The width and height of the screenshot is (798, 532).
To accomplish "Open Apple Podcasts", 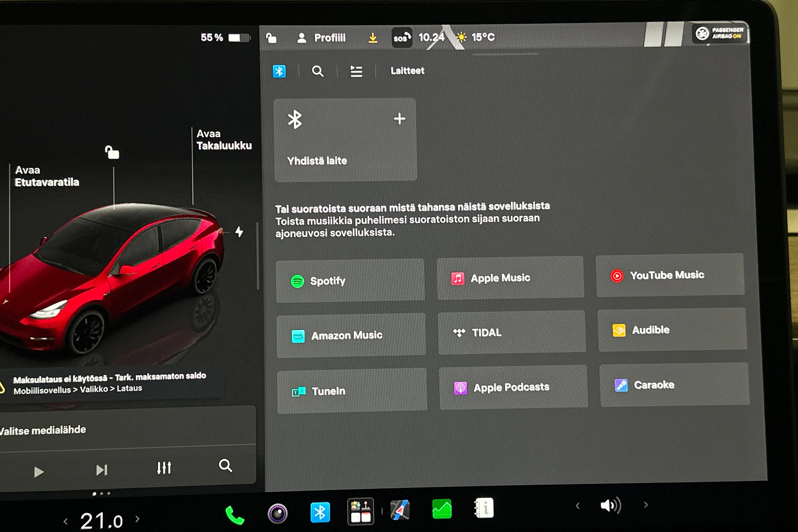I will 513,387.
